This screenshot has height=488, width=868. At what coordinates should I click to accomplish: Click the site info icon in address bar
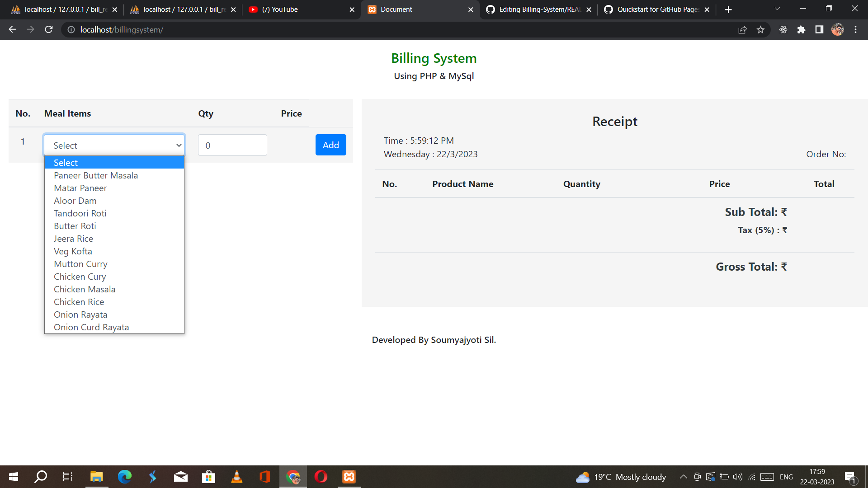click(x=71, y=30)
